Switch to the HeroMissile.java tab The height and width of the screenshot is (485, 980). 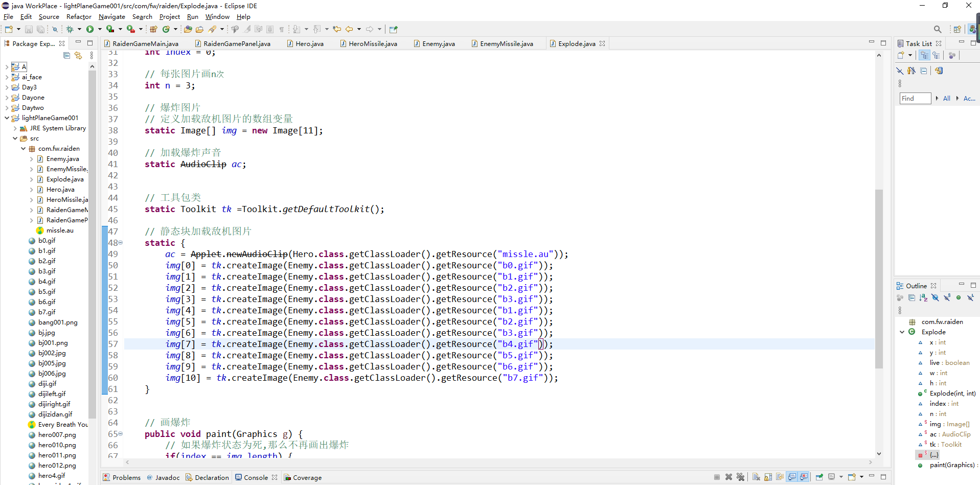click(368, 43)
